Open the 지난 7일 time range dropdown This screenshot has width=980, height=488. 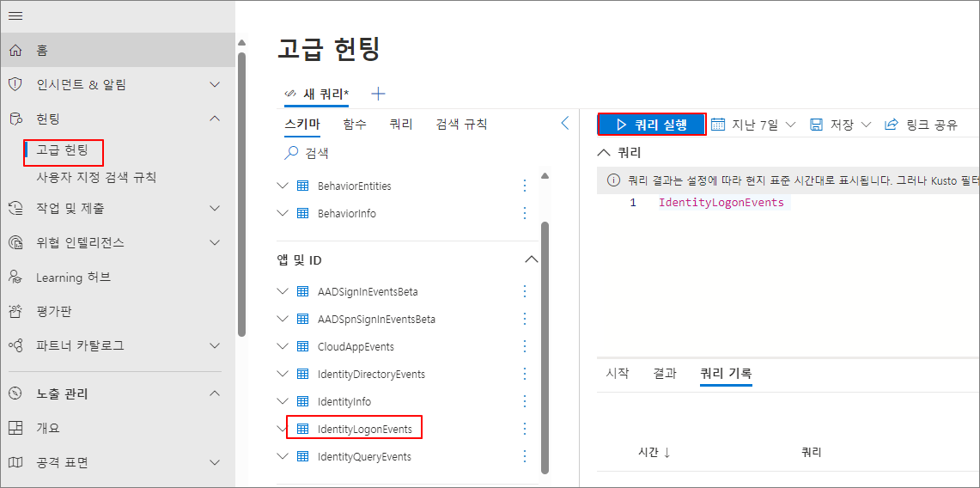click(754, 125)
